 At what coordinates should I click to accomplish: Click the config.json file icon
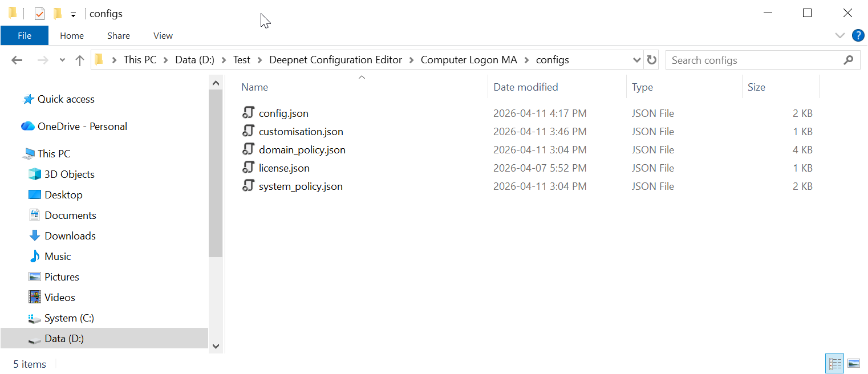tap(248, 113)
